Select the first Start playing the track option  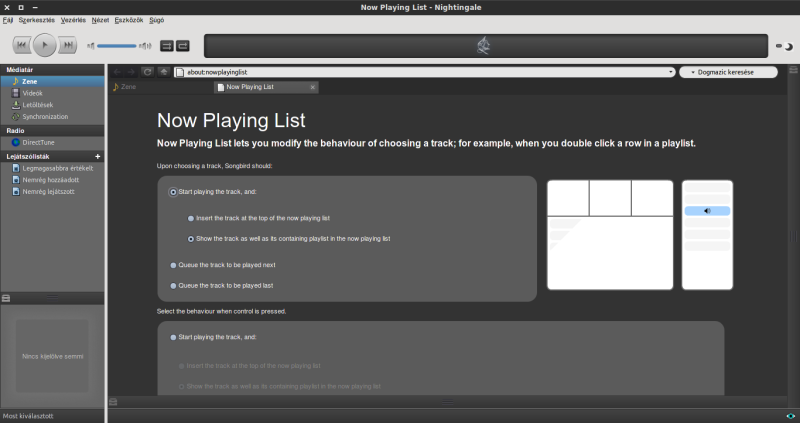pyautogui.click(x=173, y=192)
